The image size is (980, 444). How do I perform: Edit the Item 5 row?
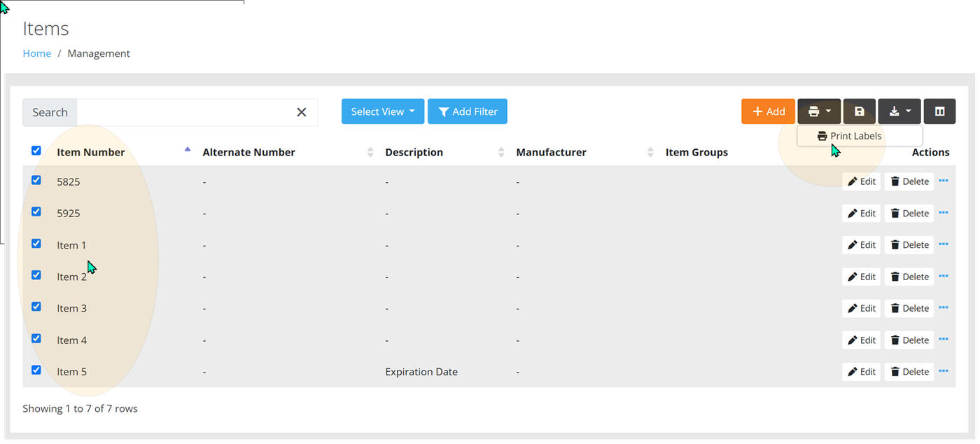point(861,372)
